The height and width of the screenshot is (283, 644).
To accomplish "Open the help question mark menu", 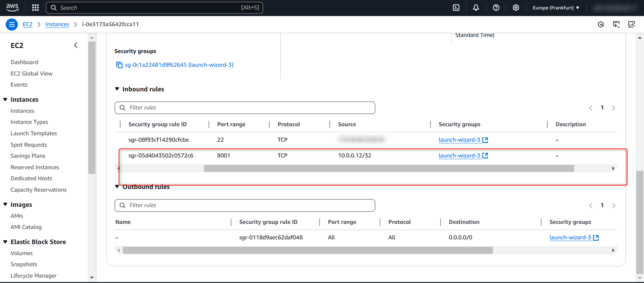I will coord(496,8).
